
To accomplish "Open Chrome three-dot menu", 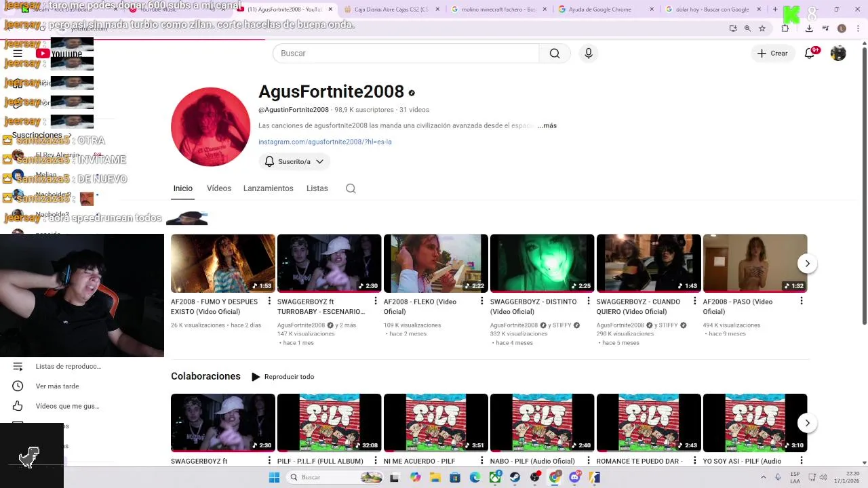I will 858,28.
